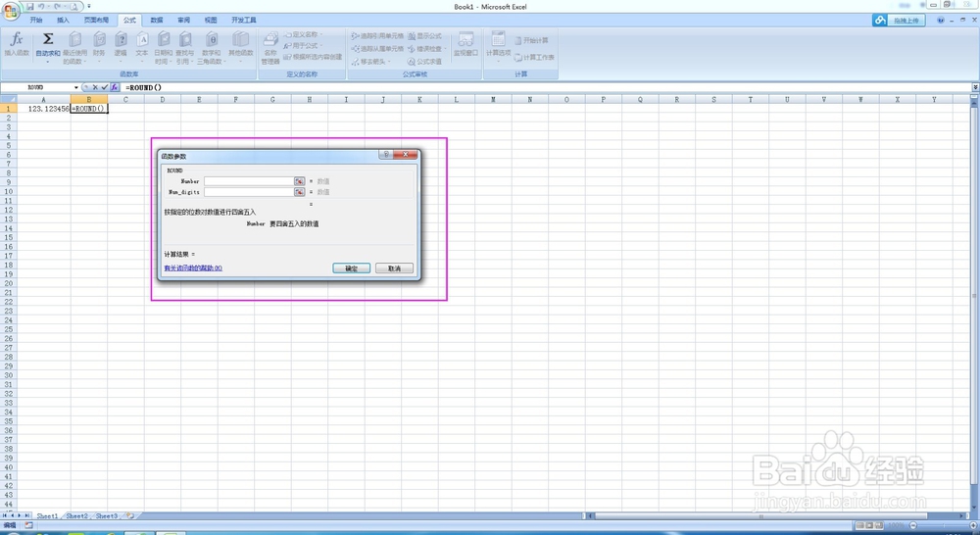This screenshot has width=980, height=535.
Task: Click horizontal scrollbar right arrow
Action: coord(962,516)
